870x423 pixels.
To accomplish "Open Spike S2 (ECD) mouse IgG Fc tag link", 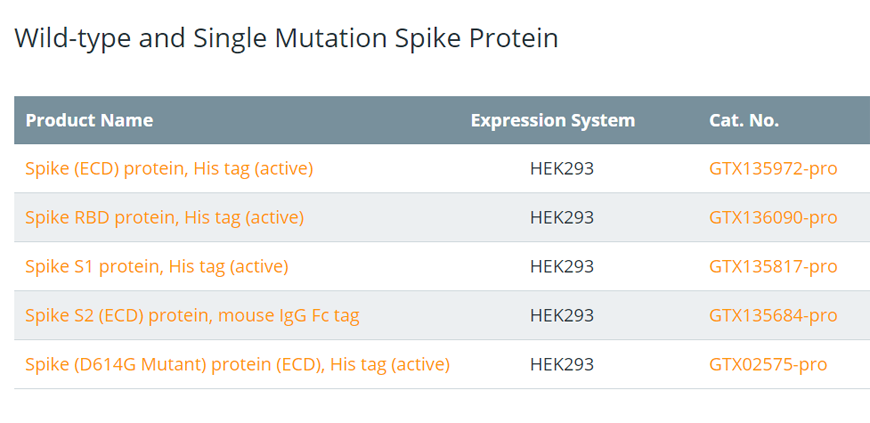I will 192,315.
